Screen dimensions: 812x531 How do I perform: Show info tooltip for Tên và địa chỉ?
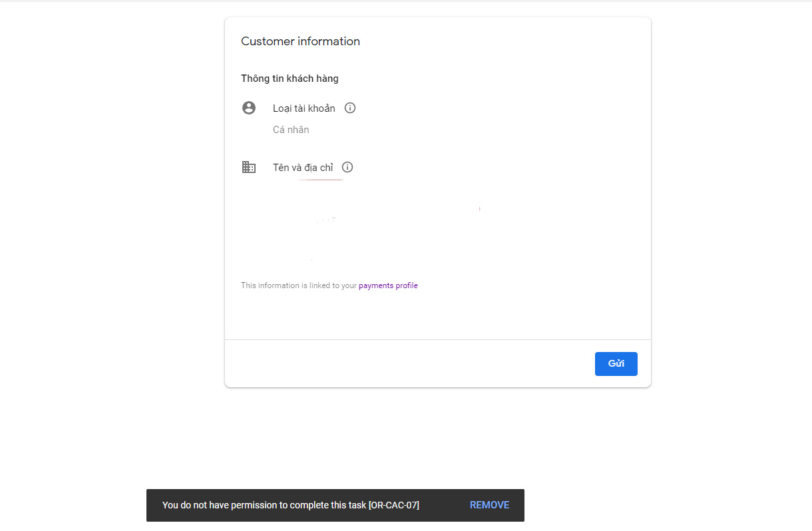tap(347, 167)
